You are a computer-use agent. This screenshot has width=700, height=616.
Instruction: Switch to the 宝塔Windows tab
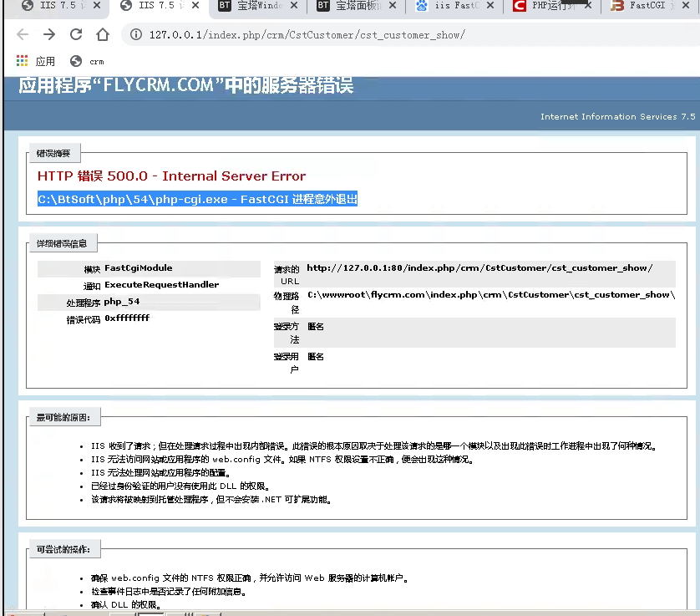(259, 6)
